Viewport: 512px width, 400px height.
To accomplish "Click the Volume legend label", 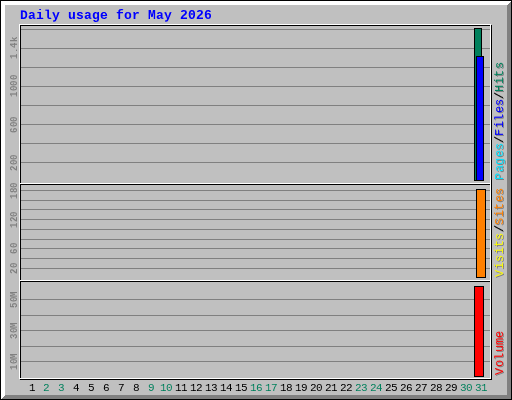I will click(x=499, y=353).
